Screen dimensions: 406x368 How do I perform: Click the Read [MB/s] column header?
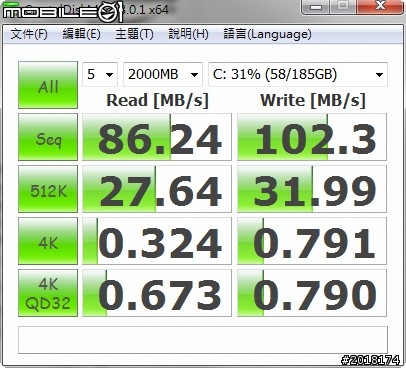point(157,100)
